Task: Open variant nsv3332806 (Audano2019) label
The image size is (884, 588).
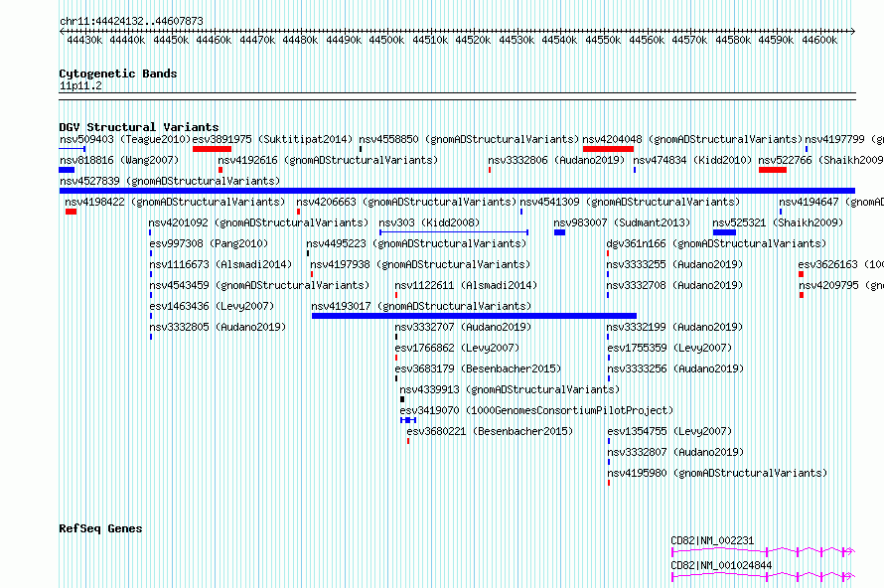Action: click(556, 160)
